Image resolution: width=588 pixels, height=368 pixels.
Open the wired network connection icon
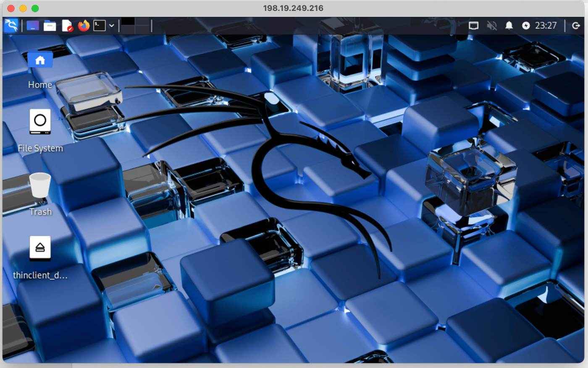coord(474,26)
